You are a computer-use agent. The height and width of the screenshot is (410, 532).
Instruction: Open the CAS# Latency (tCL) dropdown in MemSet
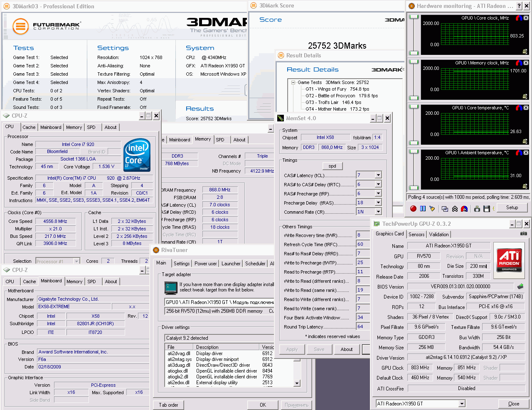click(378, 175)
